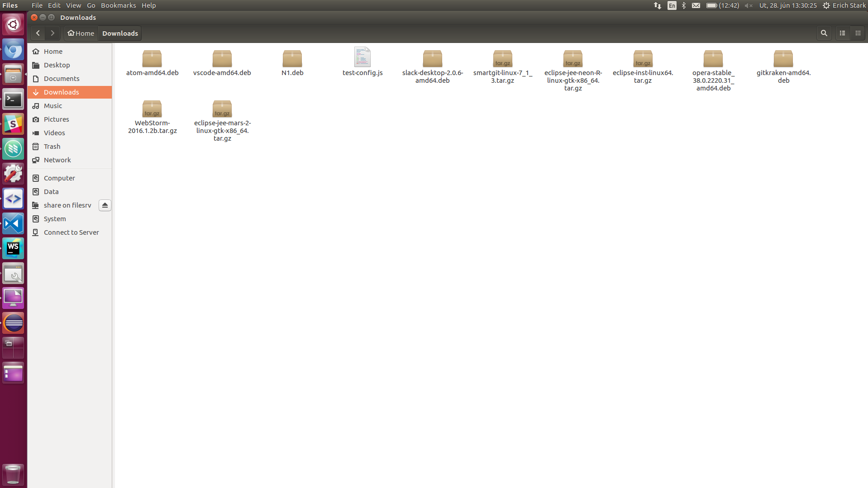Click Downloads in the path bar
Screen dimensions: 868x488
click(x=120, y=33)
